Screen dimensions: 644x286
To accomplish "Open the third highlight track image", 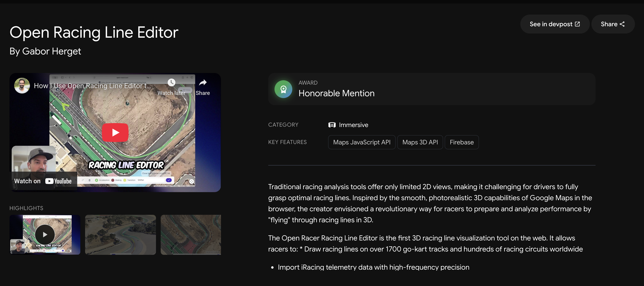I will (x=191, y=235).
